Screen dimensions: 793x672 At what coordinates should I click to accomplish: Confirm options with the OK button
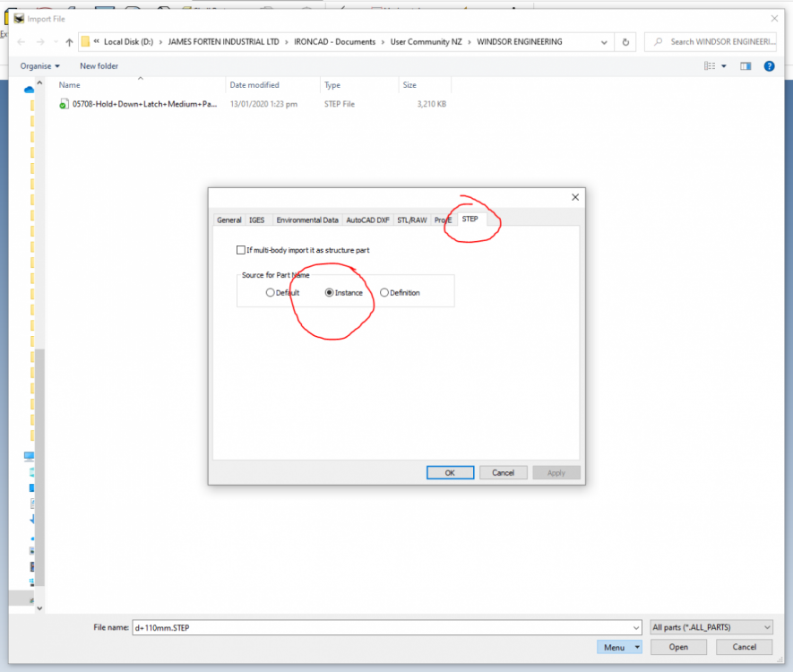450,473
